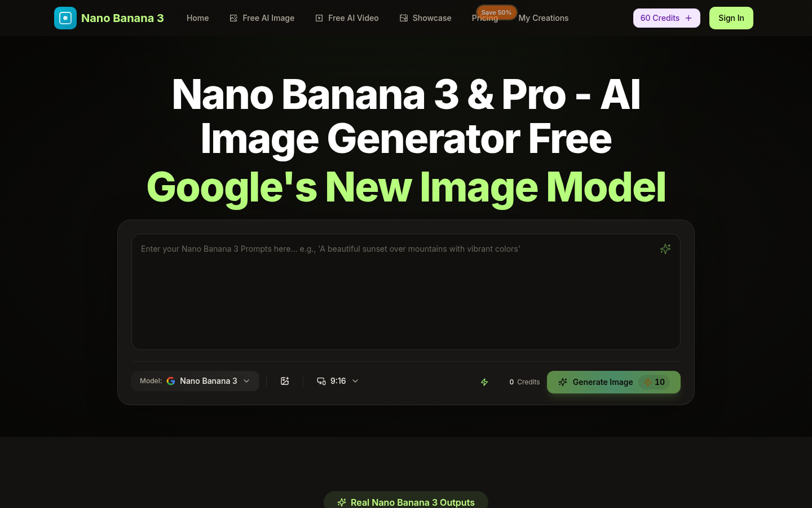Click the Sign In button
812x508 pixels.
pos(731,18)
